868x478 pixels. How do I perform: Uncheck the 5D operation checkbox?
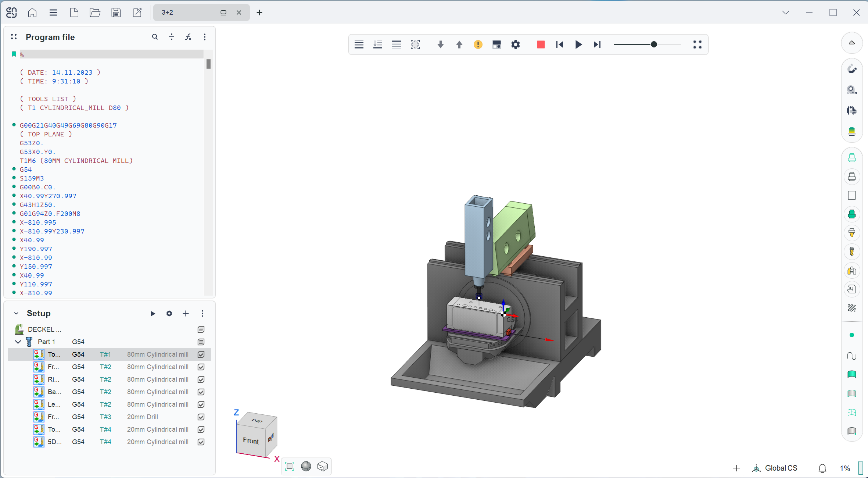(201, 442)
